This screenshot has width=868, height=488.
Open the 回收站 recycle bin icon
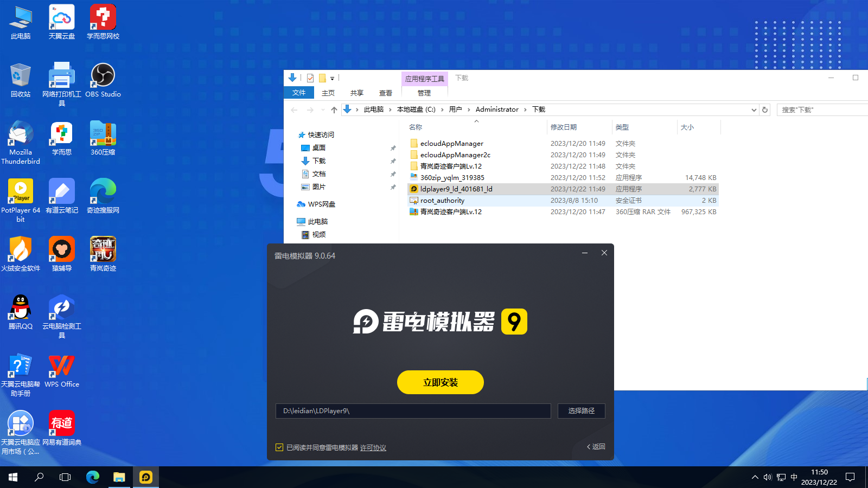(21, 80)
